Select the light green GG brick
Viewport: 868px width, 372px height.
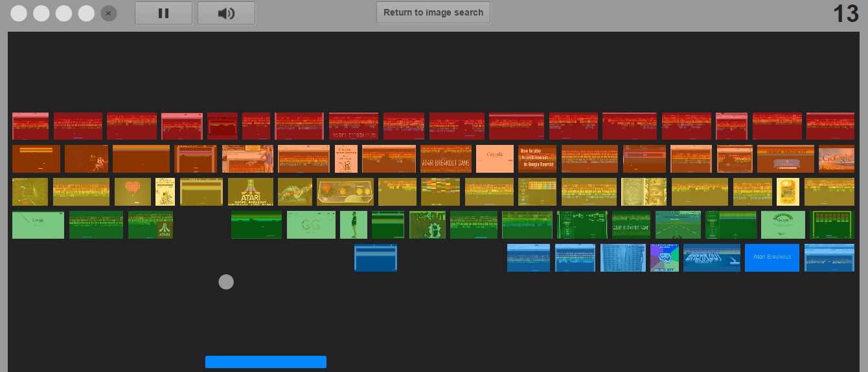pos(311,224)
